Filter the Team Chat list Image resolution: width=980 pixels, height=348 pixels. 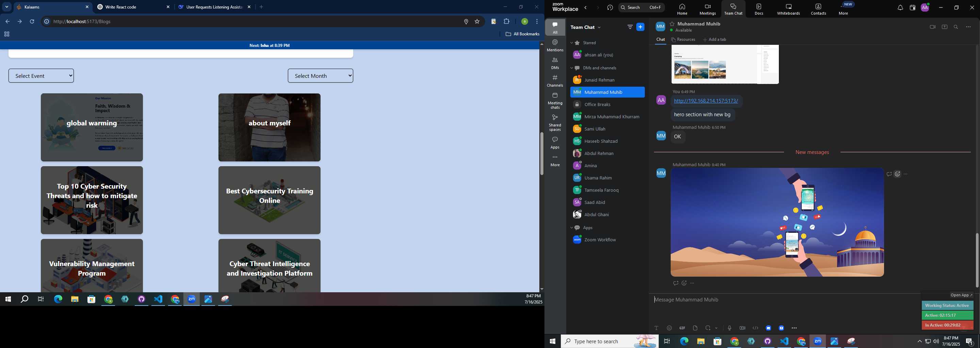point(630,27)
